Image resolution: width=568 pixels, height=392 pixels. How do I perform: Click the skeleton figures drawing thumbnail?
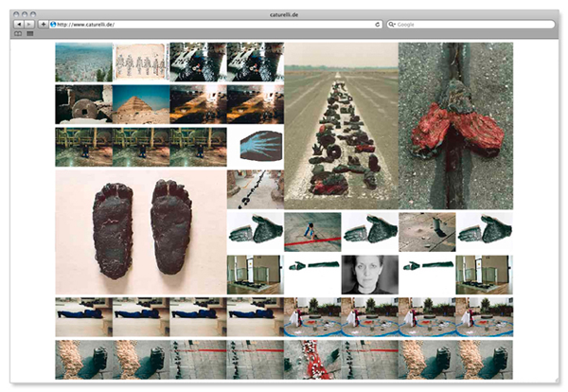[141, 62]
